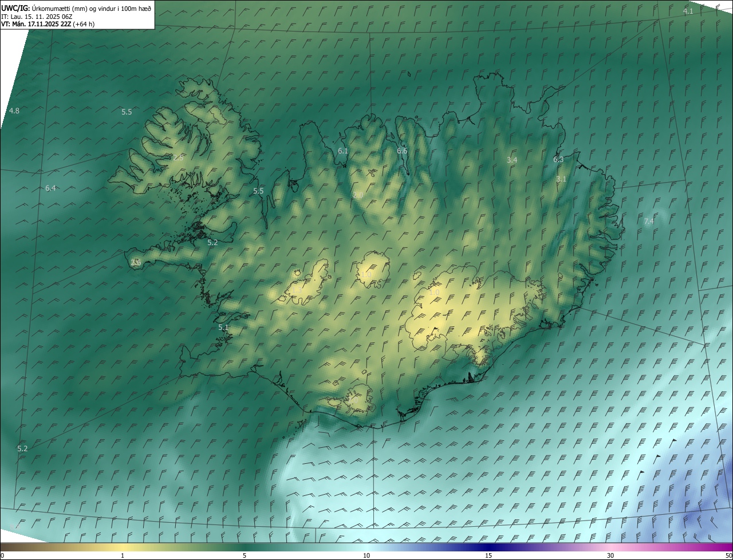
Task: Choose the "3.1" map value
Action: click(x=561, y=179)
